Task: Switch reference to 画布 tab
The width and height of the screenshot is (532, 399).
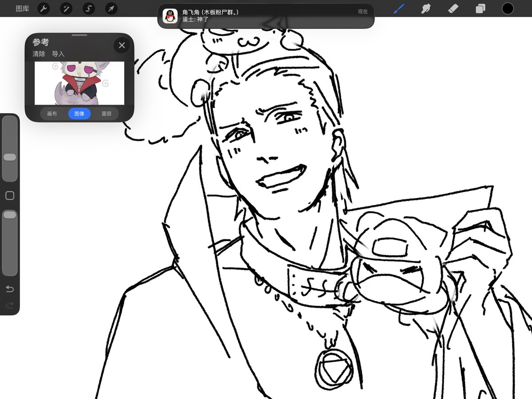Action: 52,113
